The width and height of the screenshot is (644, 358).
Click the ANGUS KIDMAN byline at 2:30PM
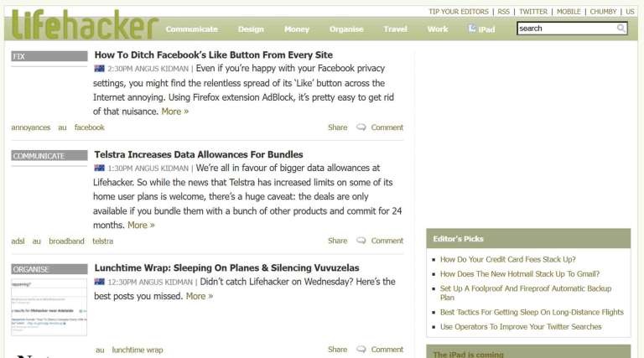tap(162, 69)
